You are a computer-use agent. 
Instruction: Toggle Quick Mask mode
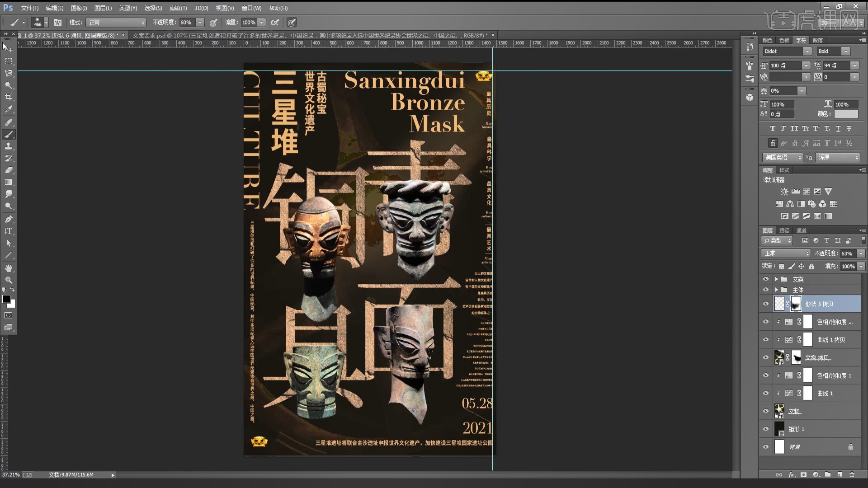click(8, 315)
